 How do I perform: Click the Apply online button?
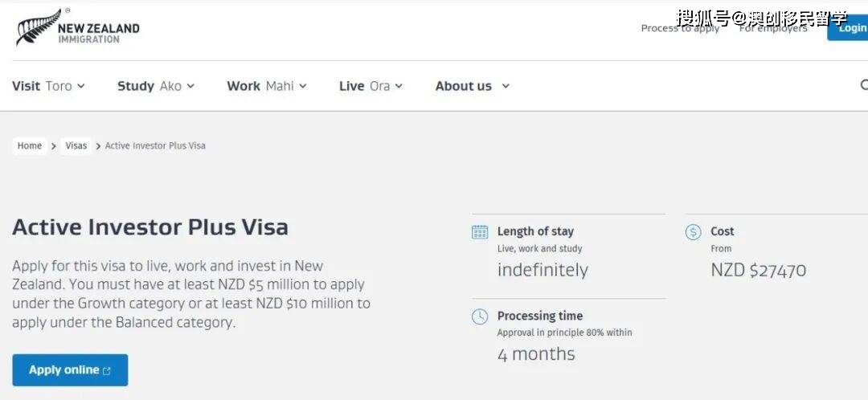click(x=70, y=370)
